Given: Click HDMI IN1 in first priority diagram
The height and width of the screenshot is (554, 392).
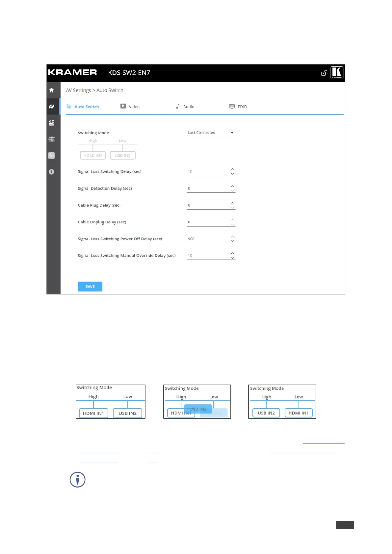Looking at the screenshot, I should 93,413.
